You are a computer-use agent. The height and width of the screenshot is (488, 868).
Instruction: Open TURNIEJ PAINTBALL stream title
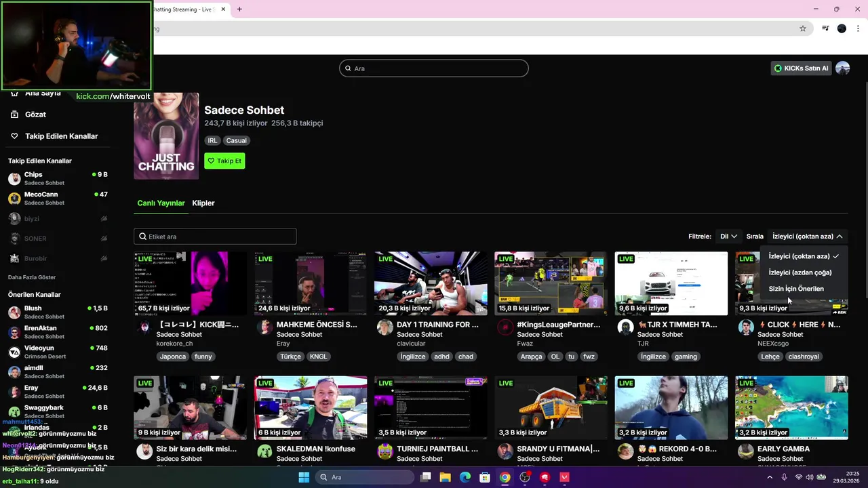coord(437,449)
